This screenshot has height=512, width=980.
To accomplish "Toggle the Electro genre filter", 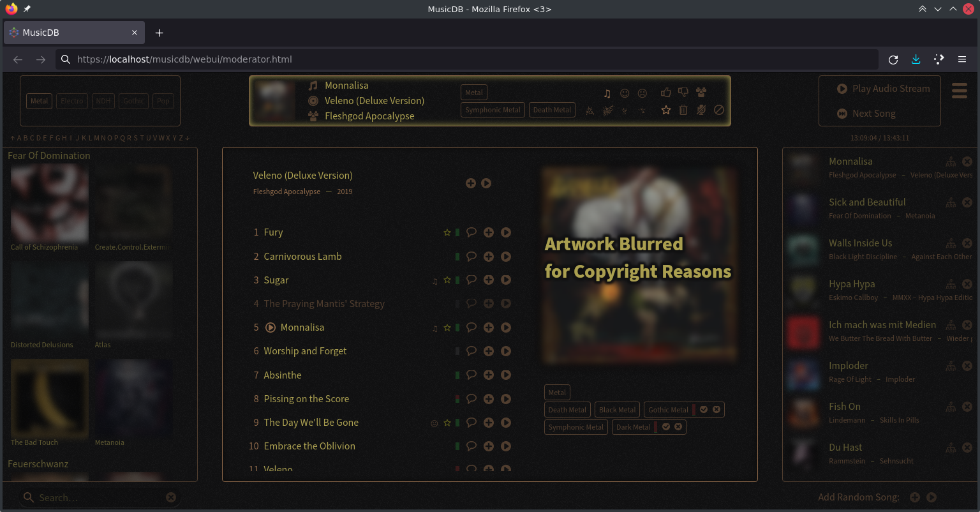I will pyautogui.click(x=71, y=101).
